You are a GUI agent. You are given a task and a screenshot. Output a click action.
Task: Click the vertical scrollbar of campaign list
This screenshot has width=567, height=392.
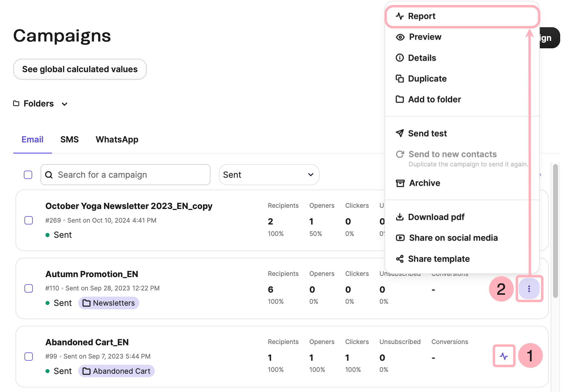[555, 231]
